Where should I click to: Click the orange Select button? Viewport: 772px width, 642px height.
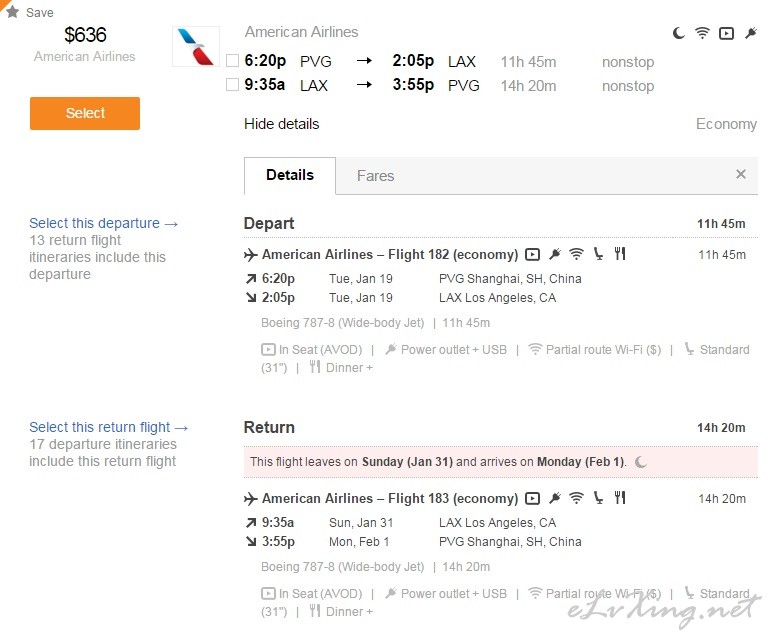[x=85, y=113]
